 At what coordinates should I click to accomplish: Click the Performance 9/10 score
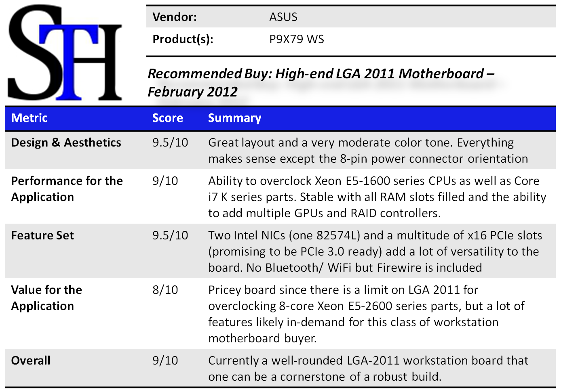(165, 181)
